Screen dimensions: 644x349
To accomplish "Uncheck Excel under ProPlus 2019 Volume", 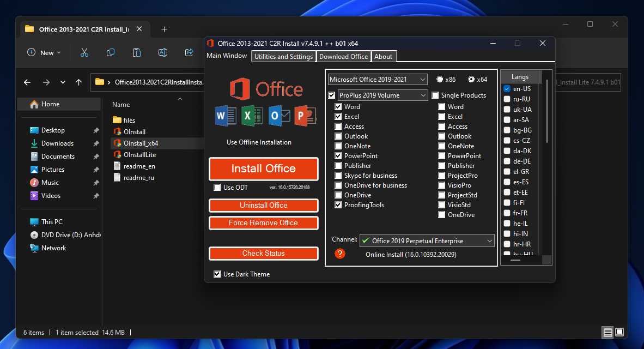I will (338, 116).
